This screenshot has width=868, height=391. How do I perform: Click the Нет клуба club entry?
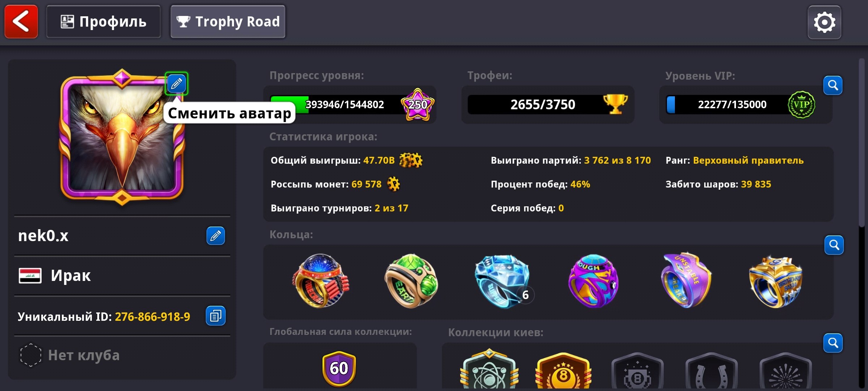click(122, 356)
